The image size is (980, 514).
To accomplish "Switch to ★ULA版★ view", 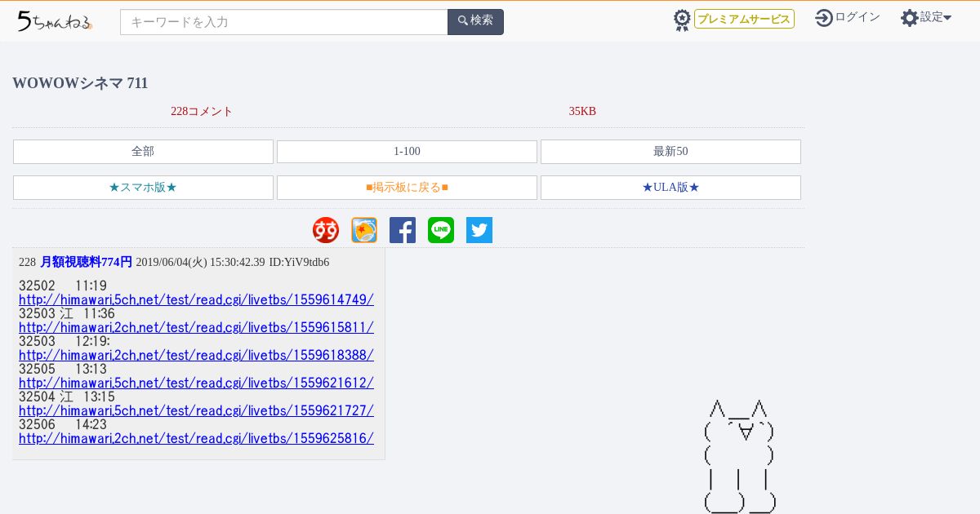I will coord(670,188).
